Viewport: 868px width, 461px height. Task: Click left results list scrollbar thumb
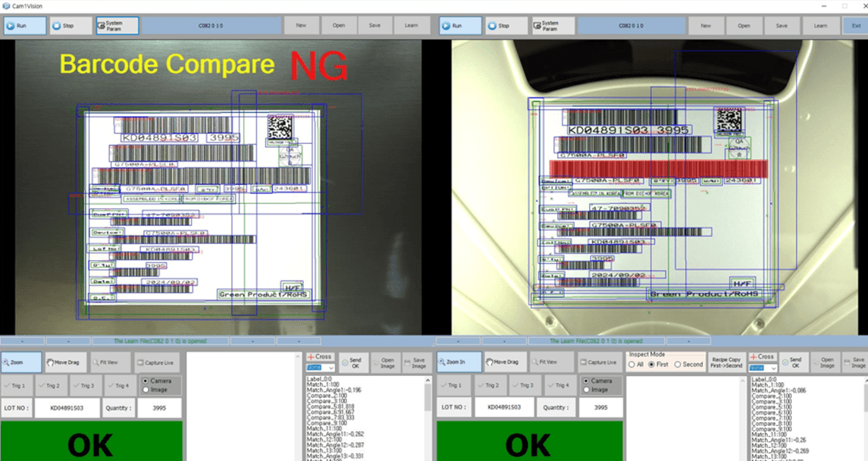(x=428, y=397)
